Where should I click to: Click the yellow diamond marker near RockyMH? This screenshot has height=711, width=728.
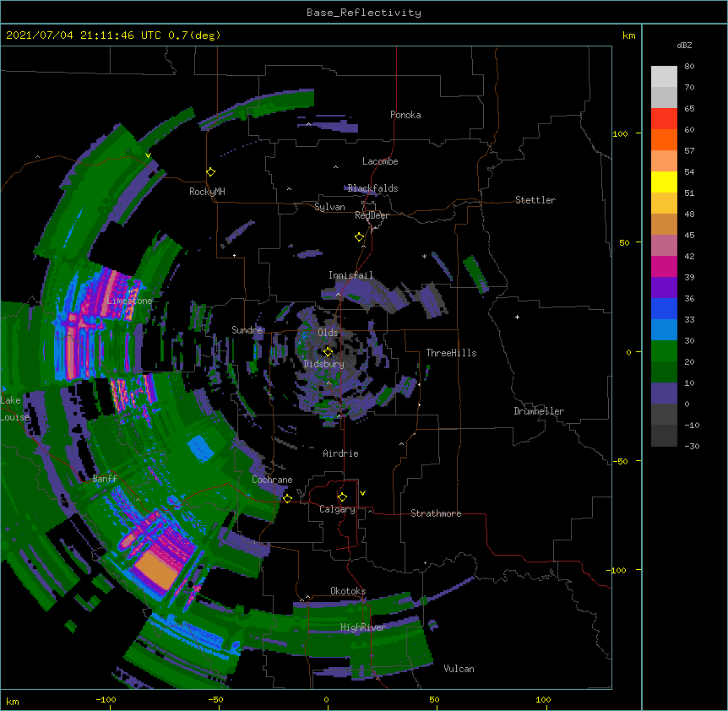pyautogui.click(x=211, y=172)
